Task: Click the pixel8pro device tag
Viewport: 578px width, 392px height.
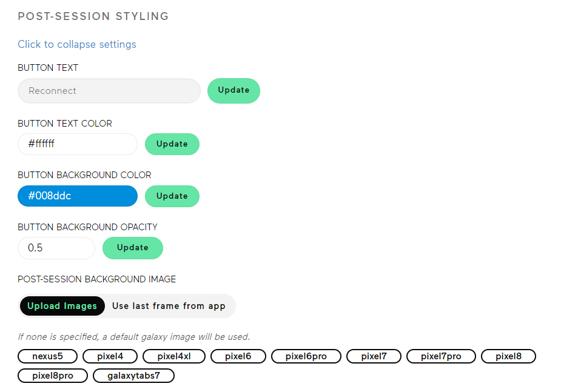Action: coord(53,376)
